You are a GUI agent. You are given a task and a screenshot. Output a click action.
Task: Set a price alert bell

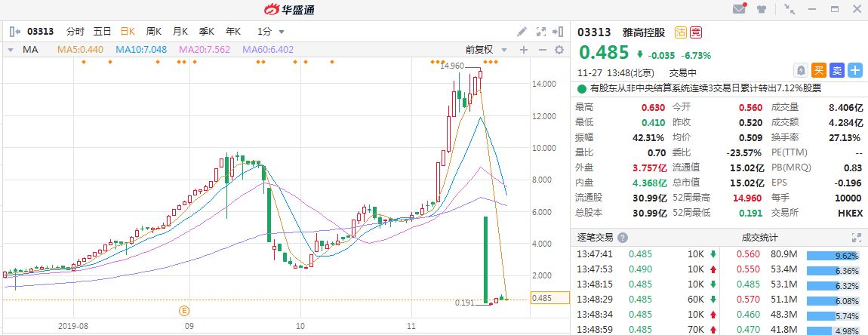[801, 70]
